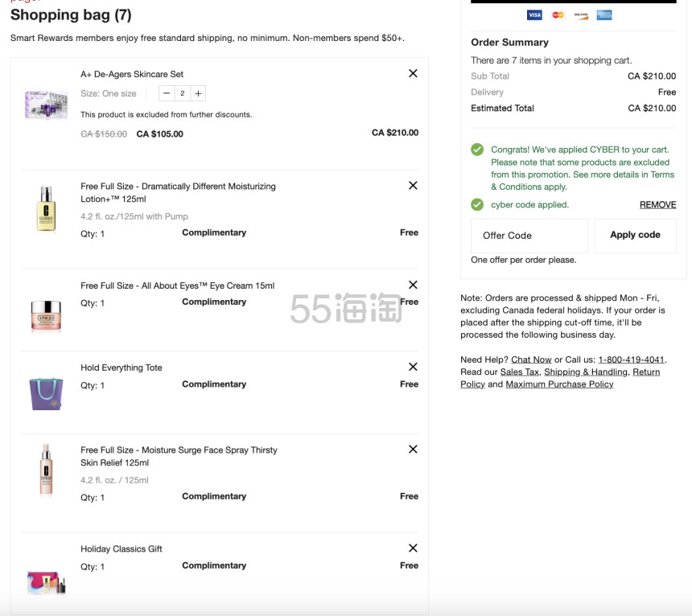Click the American Express payment icon

(604, 15)
